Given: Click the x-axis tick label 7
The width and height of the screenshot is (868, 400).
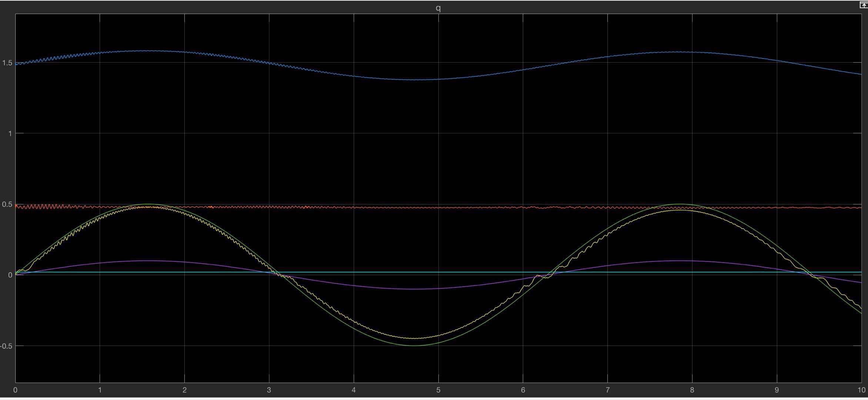Looking at the screenshot, I should point(608,390).
